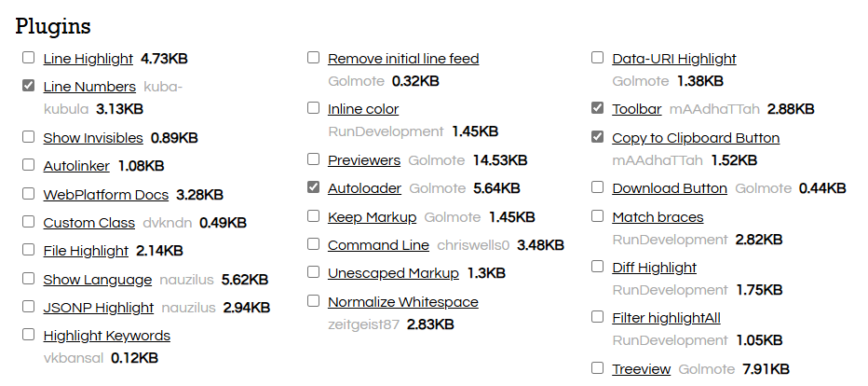Enable the Autolinker plugin checkbox
This screenshot has height=386, width=868.
tap(28, 165)
